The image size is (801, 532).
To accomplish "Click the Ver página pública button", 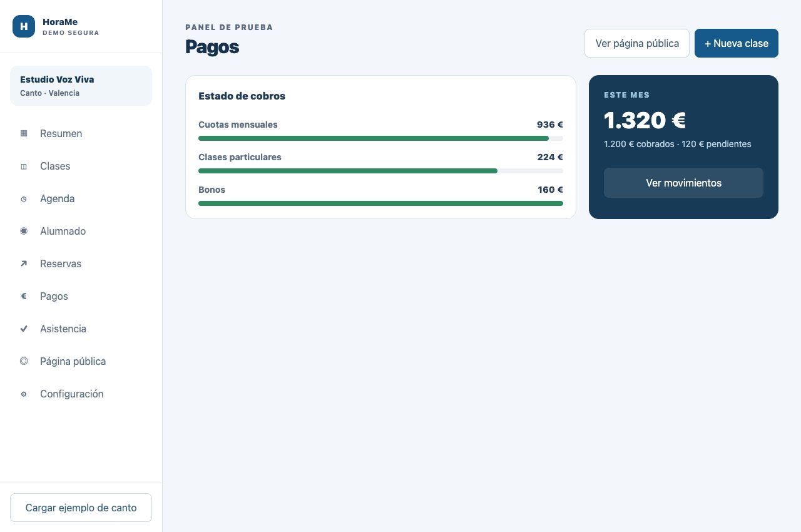I will [637, 43].
